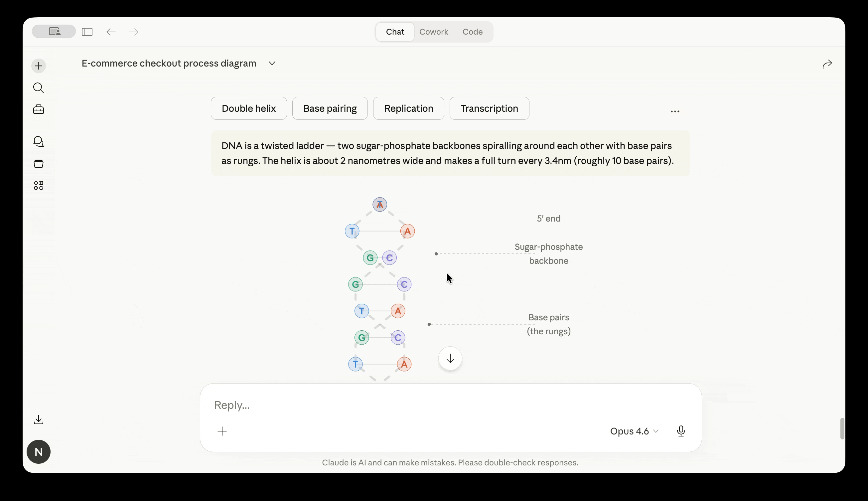Click the share arrow icon
Viewport: 868px width, 501px height.
pyautogui.click(x=827, y=64)
